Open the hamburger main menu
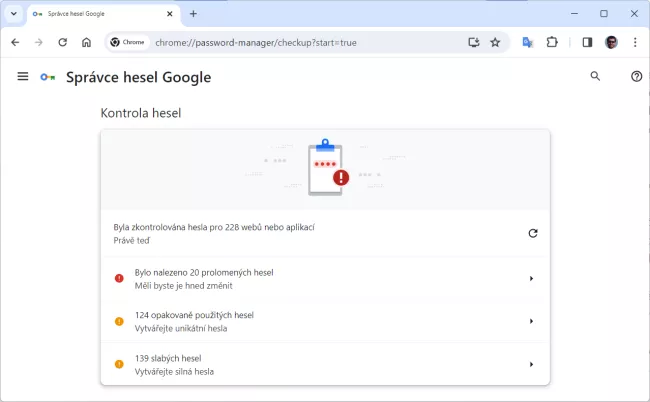Image resolution: width=650 pixels, height=402 pixels. click(x=23, y=77)
